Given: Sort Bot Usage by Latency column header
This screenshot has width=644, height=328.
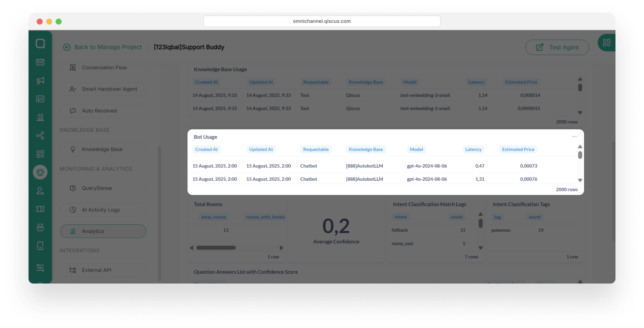Looking at the screenshot, I should (473, 150).
